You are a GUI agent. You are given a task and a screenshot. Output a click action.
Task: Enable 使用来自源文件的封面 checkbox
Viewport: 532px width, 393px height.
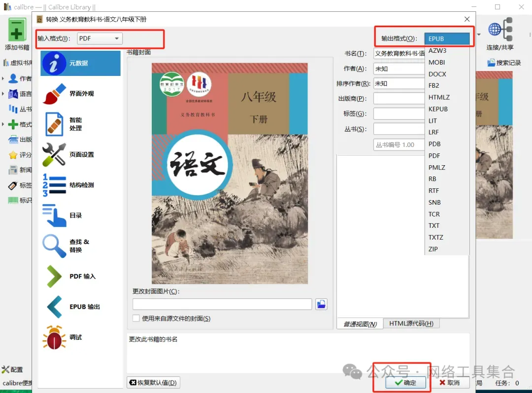point(136,318)
